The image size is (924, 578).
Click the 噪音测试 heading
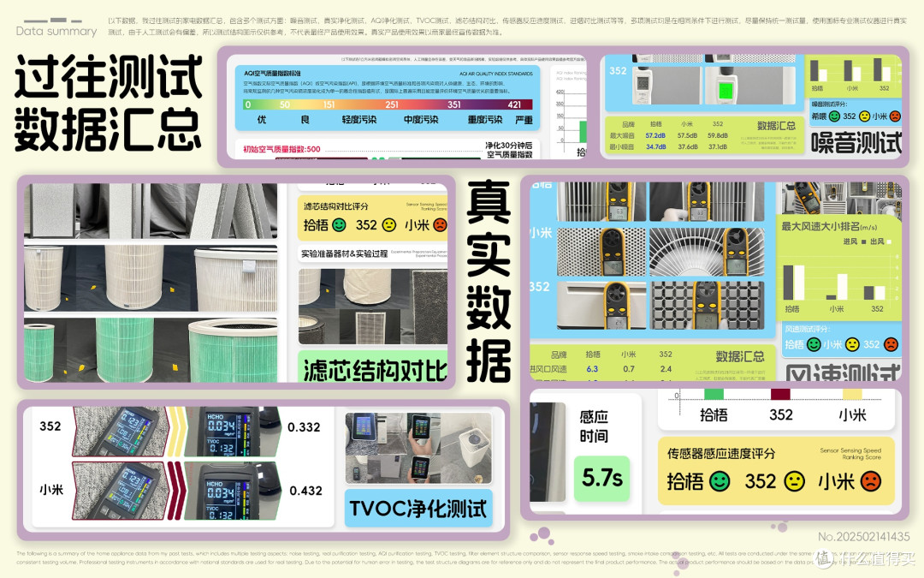click(856, 142)
